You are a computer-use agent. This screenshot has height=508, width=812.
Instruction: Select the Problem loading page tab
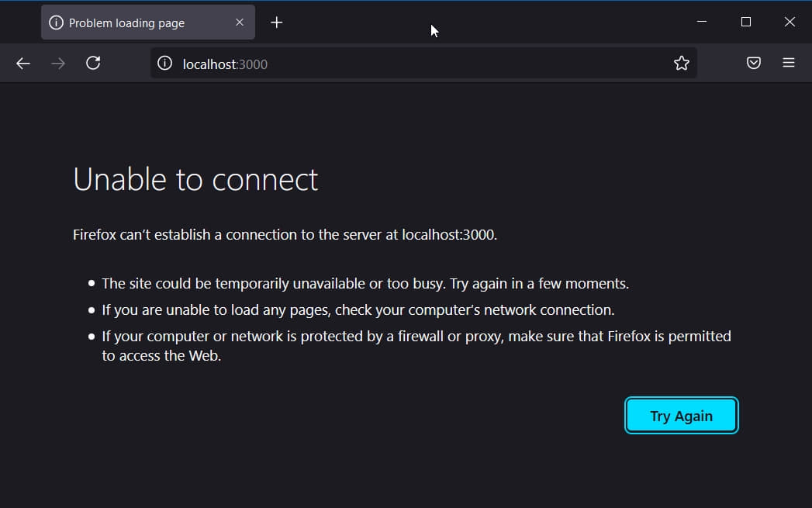pyautogui.click(x=148, y=22)
